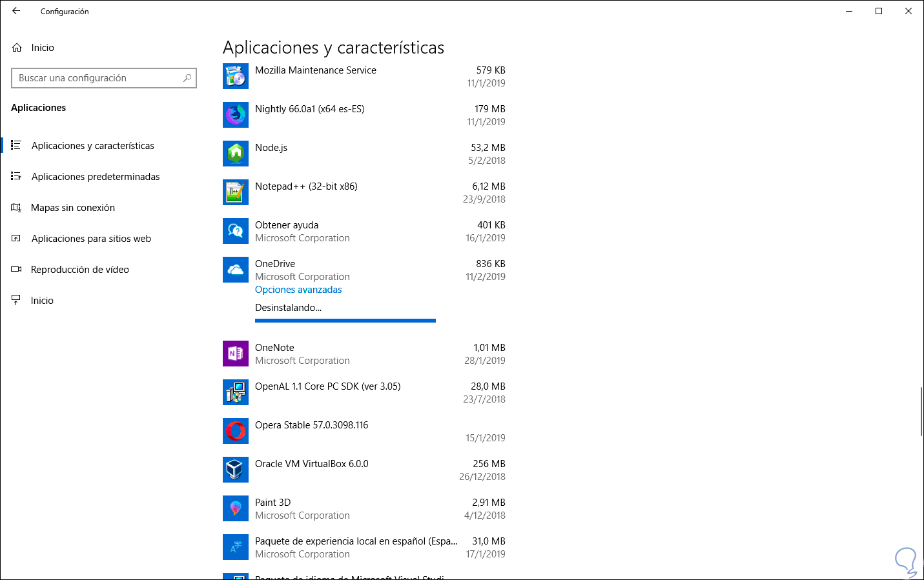Click the 23/9/2018 install date
Viewport: 924px width, 580px height.
pos(484,199)
